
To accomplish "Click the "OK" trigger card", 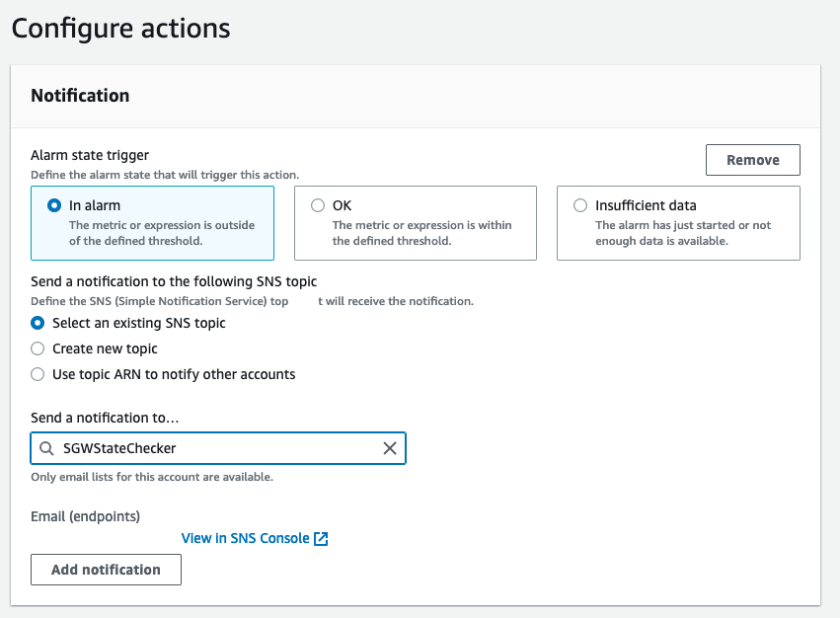I will [x=415, y=222].
